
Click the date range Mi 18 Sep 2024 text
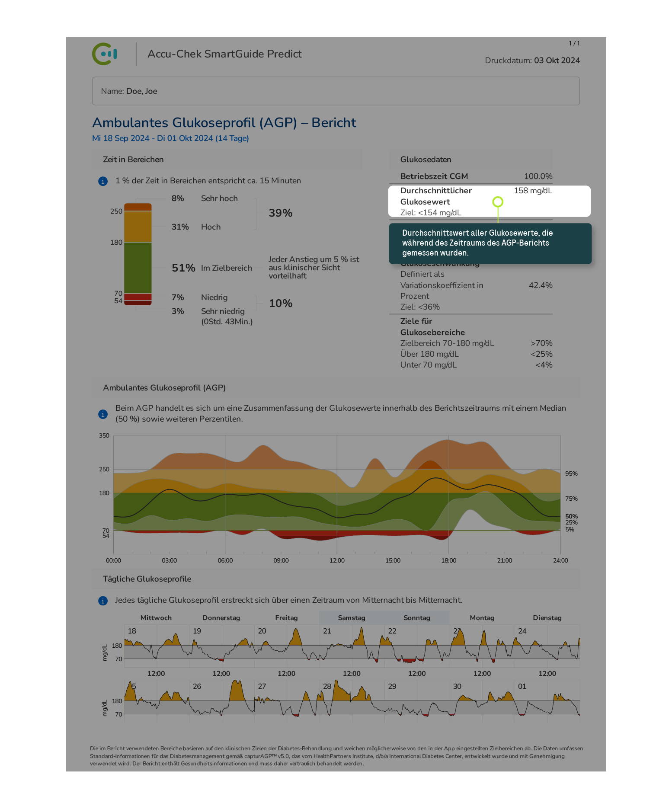pos(170,138)
